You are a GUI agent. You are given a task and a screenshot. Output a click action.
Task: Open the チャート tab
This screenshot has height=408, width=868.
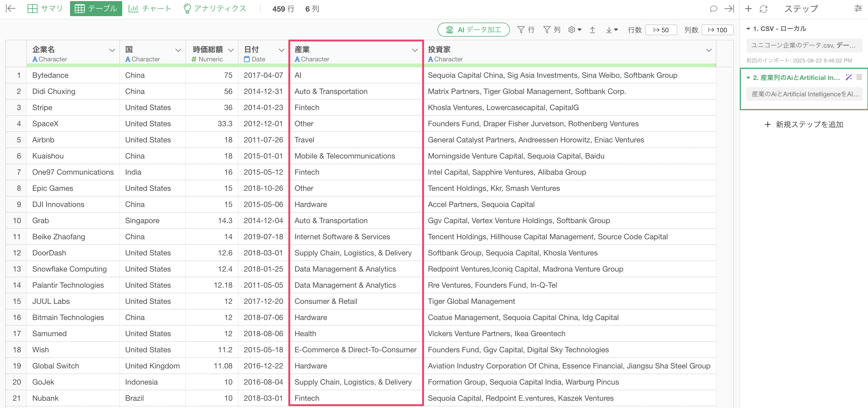click(150, 8)
